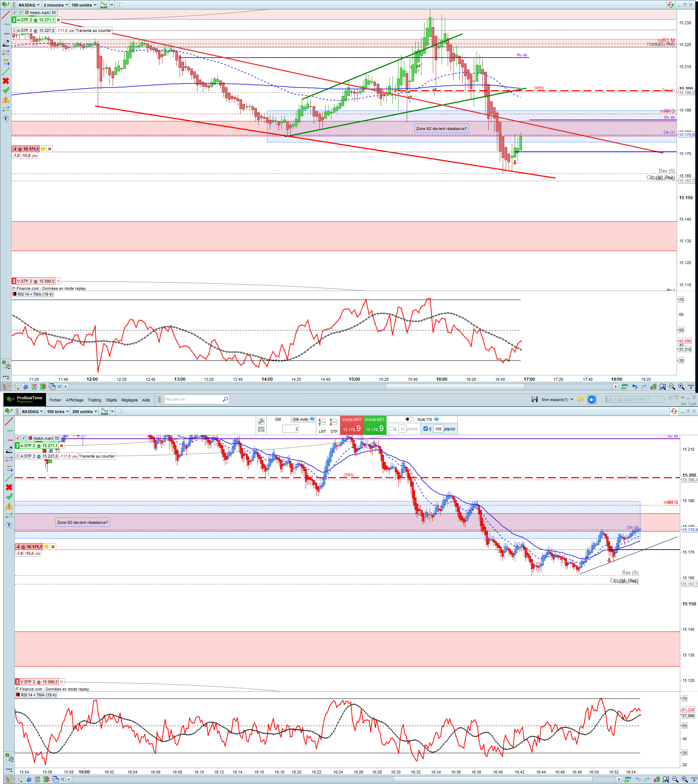The width and height of the screenshot is (698, 784).
Task: Click the LMT limit order icon
Action: click(322, 423)
